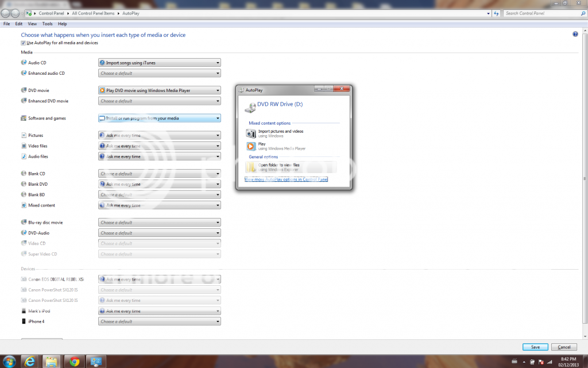Click the Save button
Screen dimensions: 588x368
tap(535, 347)
